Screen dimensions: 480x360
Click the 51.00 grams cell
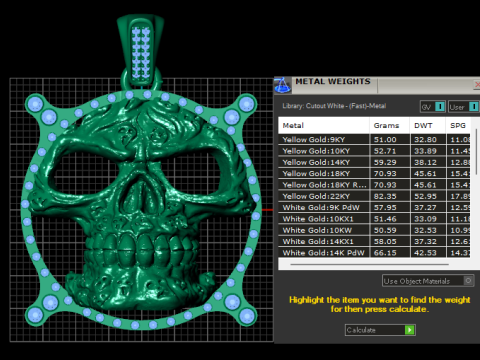tap(389, 139)
